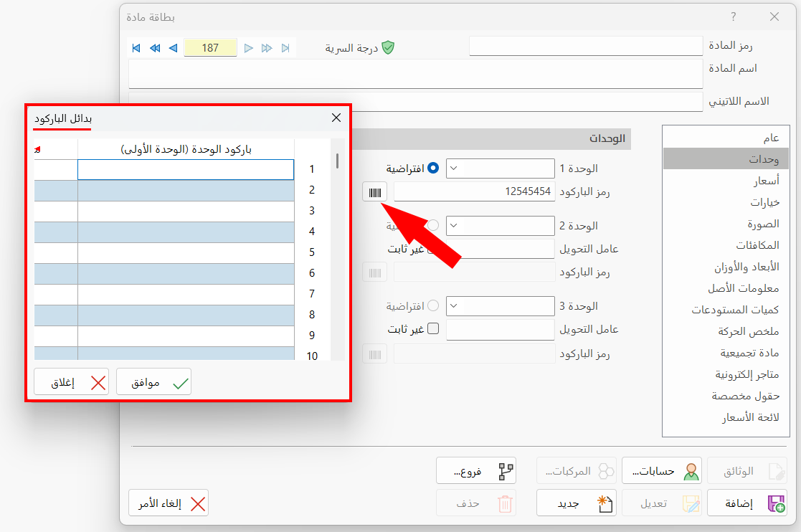Open ملخص الحركة section
Screen dimensions: 801x532
point(726,331)
